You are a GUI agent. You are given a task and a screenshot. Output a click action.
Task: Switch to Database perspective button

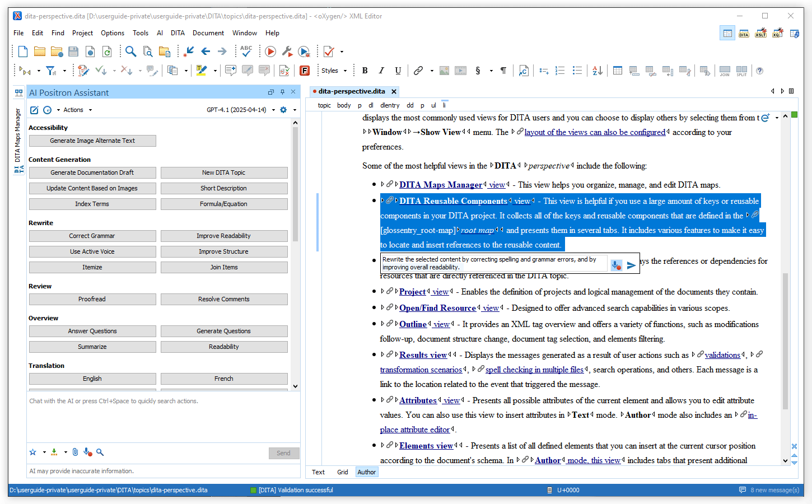pyautogui.click(x=794, y=34)
